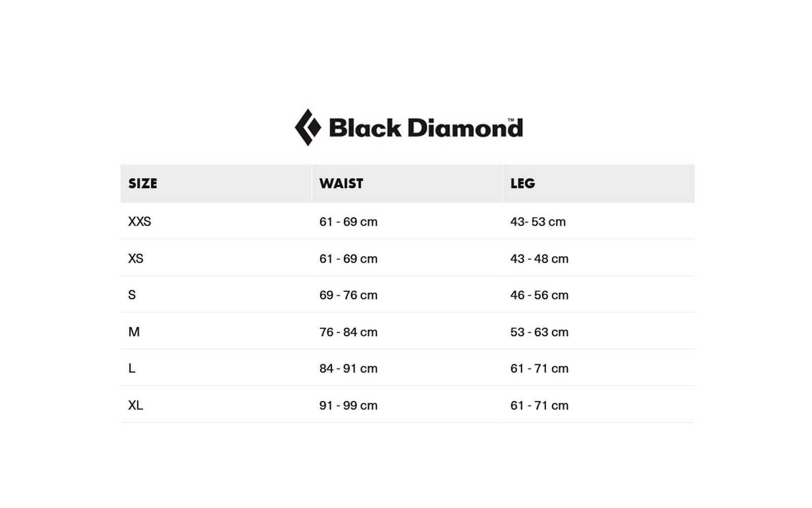This screenshot has width=812, height=508.
Task: Select the XS leg value 43 - 48 cm
Action: (539, 259)
